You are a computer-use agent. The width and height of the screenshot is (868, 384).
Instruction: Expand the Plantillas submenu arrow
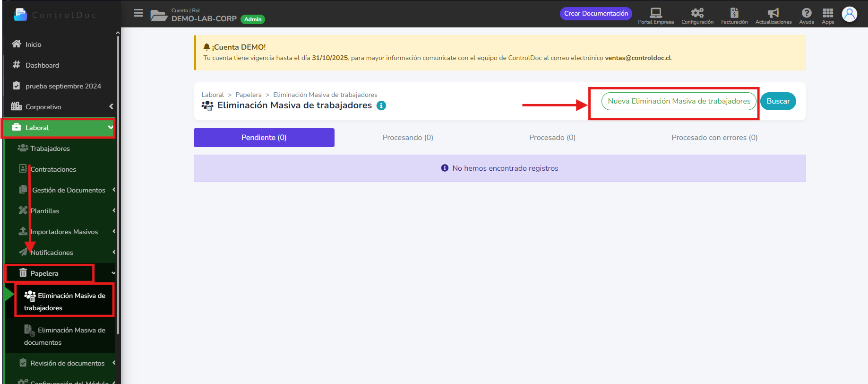(x=114, y=210)
